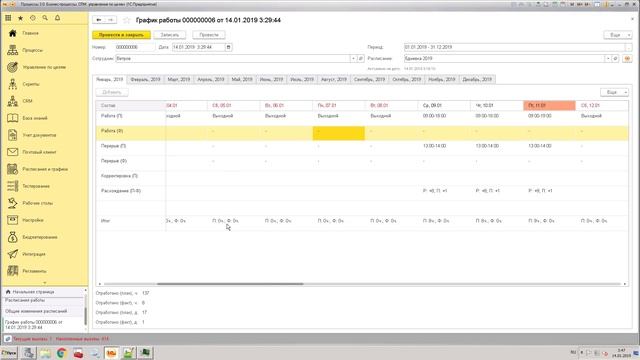640x360 pixels.
Task: Click the Записать button
Action: 170,35
